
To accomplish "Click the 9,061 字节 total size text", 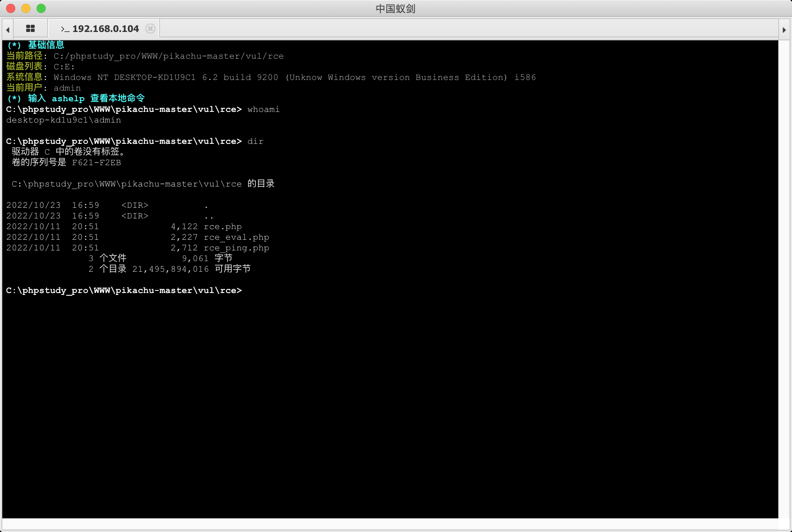I will (207, 258).
